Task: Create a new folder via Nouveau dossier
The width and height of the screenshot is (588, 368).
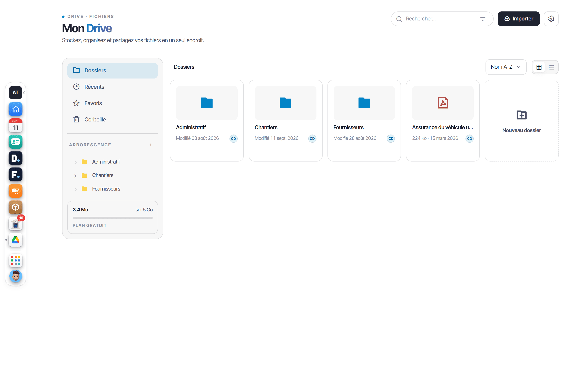Action: click(521, 120)
